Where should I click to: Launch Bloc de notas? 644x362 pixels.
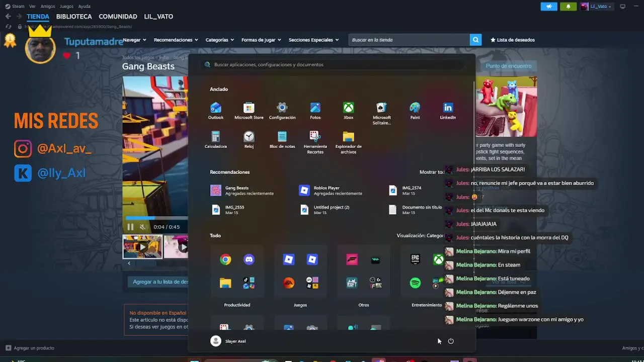282,140
